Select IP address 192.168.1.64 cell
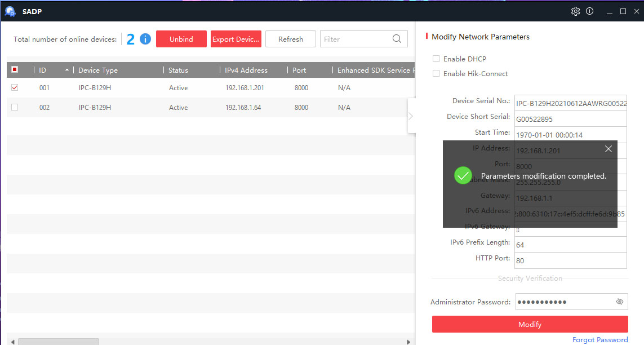Viewport: 644px width, 345px height. coord(243,107)
